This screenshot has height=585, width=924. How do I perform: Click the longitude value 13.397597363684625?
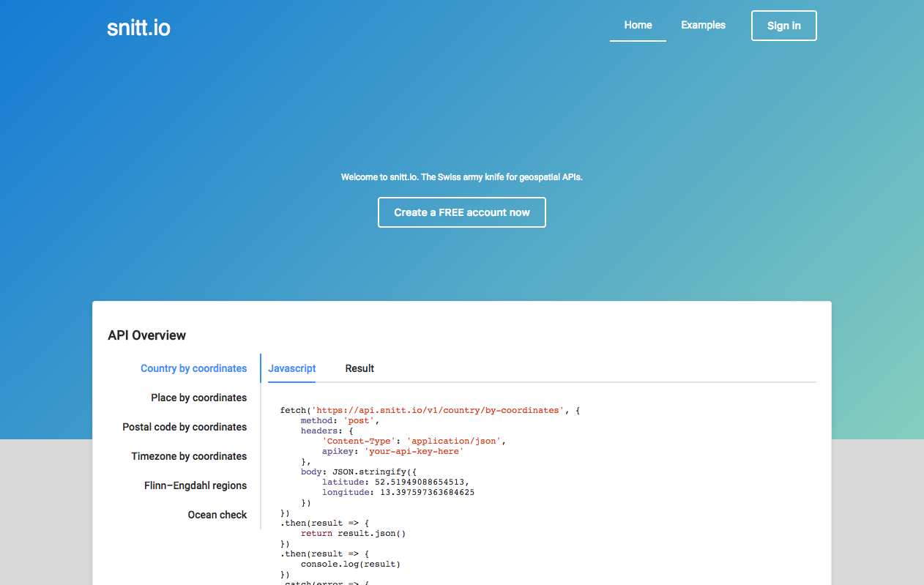(x=427, y=493)
